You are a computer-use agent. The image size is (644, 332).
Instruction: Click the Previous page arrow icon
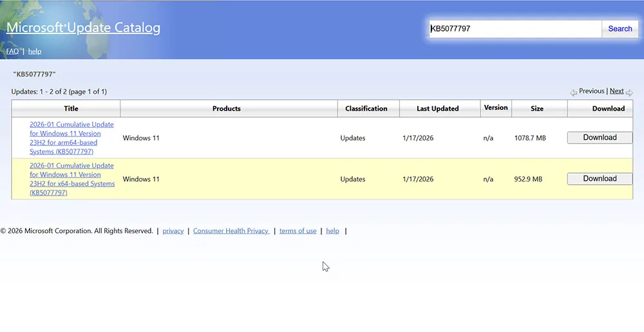click(x=573, y=93)
